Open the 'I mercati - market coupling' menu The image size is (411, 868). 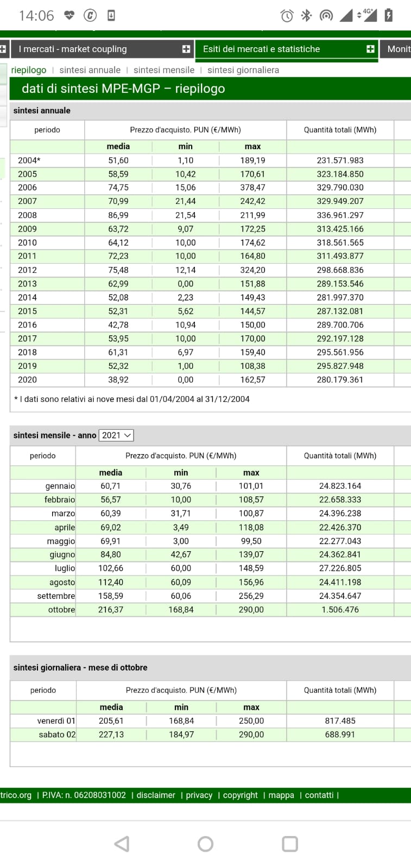(73, 49)
